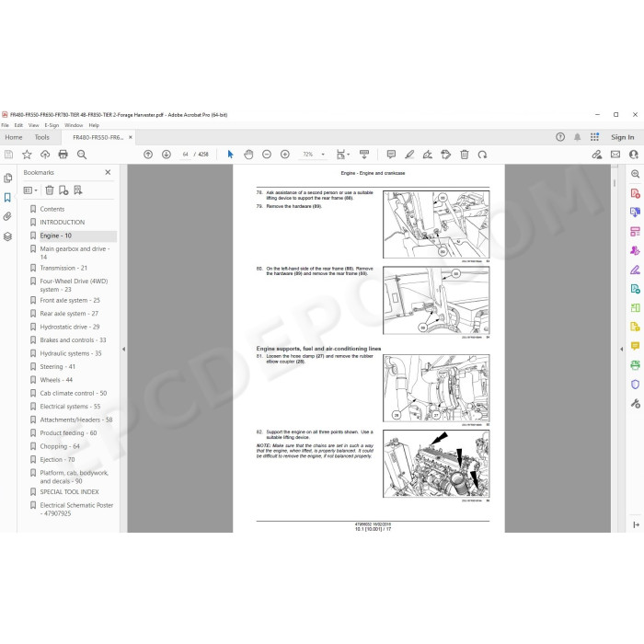The height and width of the screenshot is (644, 644).
Task: Open the bookmarks options dropdown
Action: (30, 190)
